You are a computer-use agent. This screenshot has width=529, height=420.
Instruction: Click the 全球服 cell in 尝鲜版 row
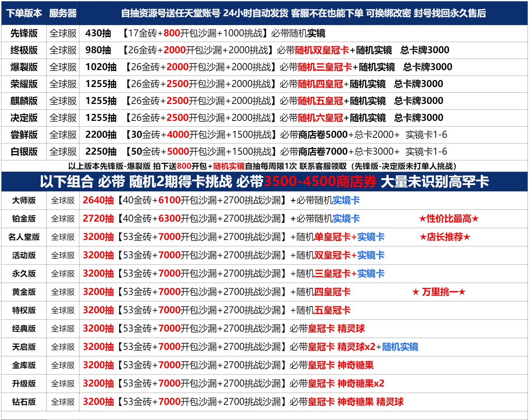click(x=63, y=135)
